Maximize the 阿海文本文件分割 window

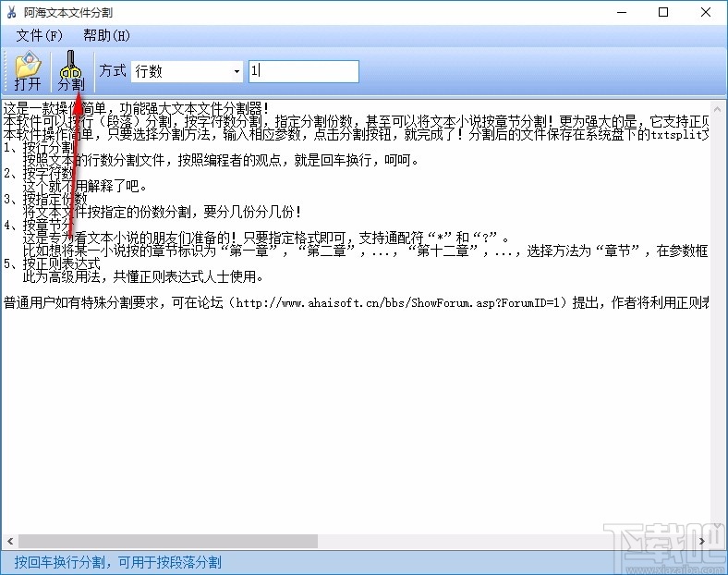click(x=663, y=13)
